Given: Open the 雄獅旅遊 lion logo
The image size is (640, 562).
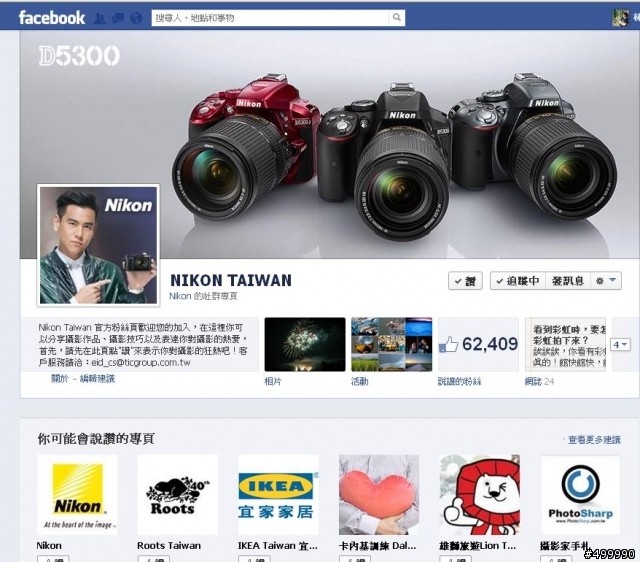Looking at the screenshot, I should [x=480, y=495].
